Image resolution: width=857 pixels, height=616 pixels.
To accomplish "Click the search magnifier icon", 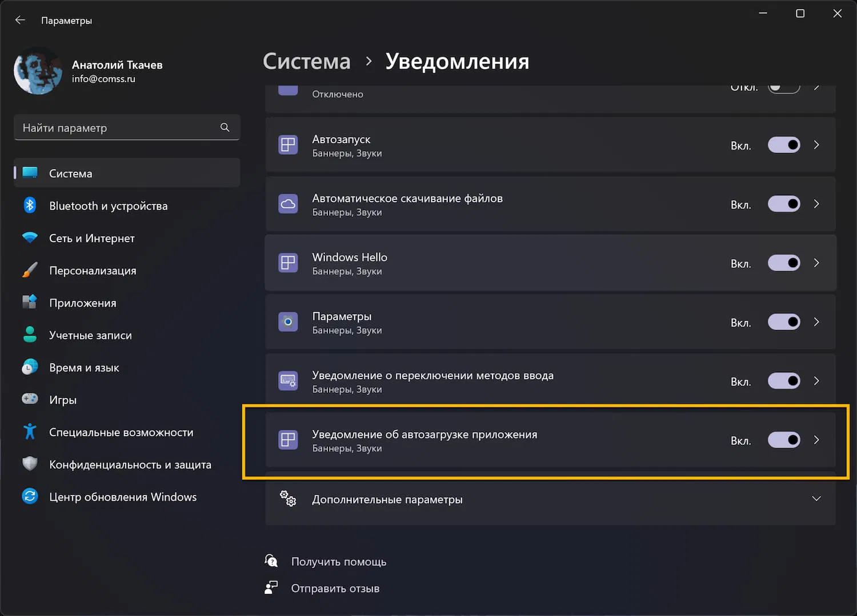I will [225, 127].
